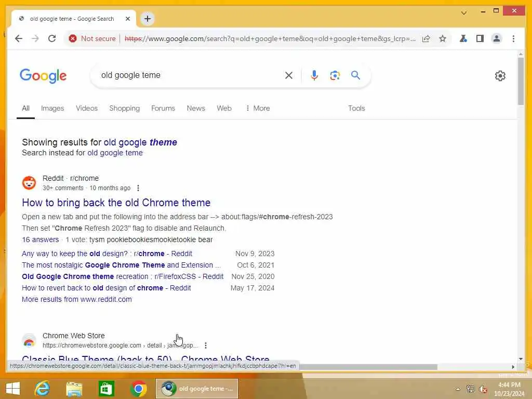Mute volume via the tray speaker icon

click(483, 389)
